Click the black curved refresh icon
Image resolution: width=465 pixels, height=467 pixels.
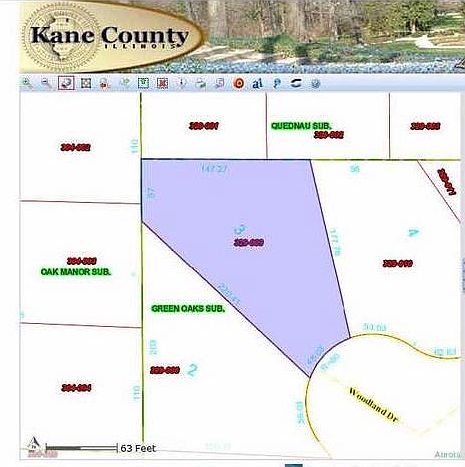tap(296, 83)
